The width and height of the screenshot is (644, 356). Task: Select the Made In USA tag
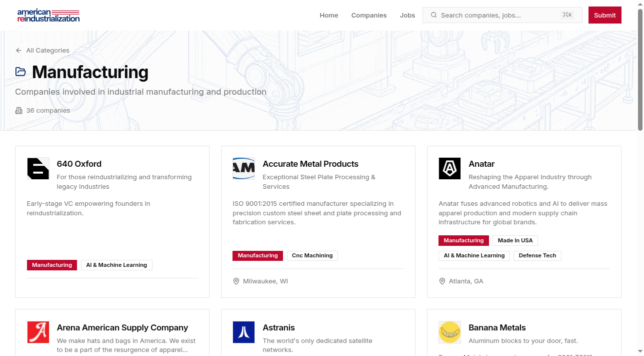(x=515, y=241)
